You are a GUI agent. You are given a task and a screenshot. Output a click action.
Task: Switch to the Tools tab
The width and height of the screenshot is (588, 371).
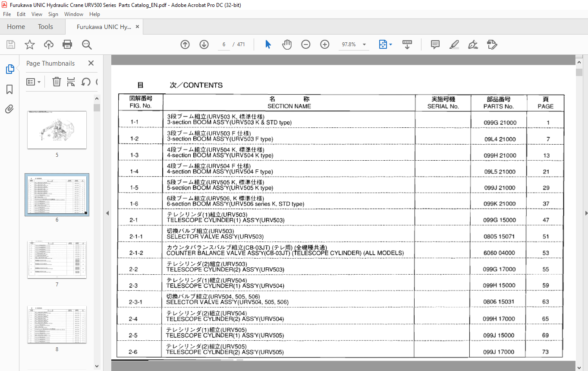click(x=45, y=27)
